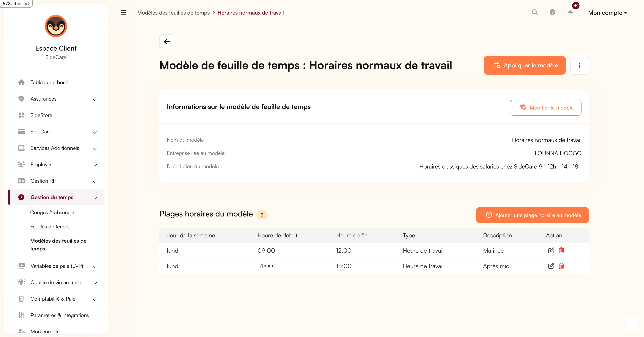
Task: Go to Congés & absences
Action: [53, 212]
